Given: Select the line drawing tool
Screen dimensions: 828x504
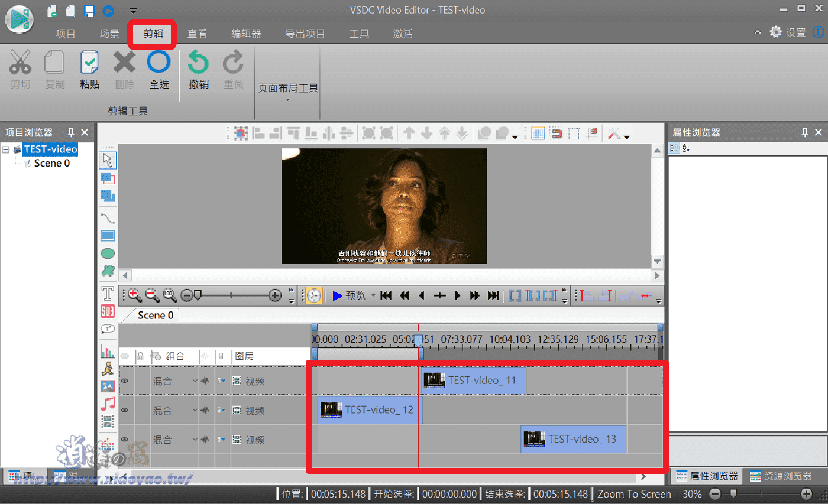Looking at the screenshot, I should [108, 219].
